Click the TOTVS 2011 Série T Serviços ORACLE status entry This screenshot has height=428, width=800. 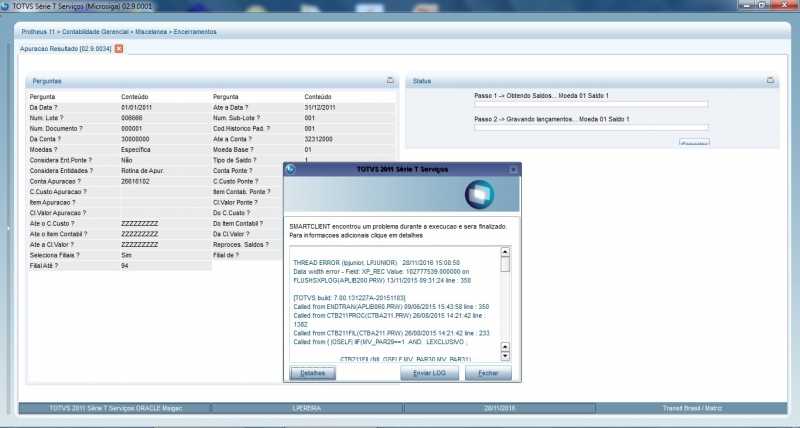pyautogui.click(x=115, y=409)
